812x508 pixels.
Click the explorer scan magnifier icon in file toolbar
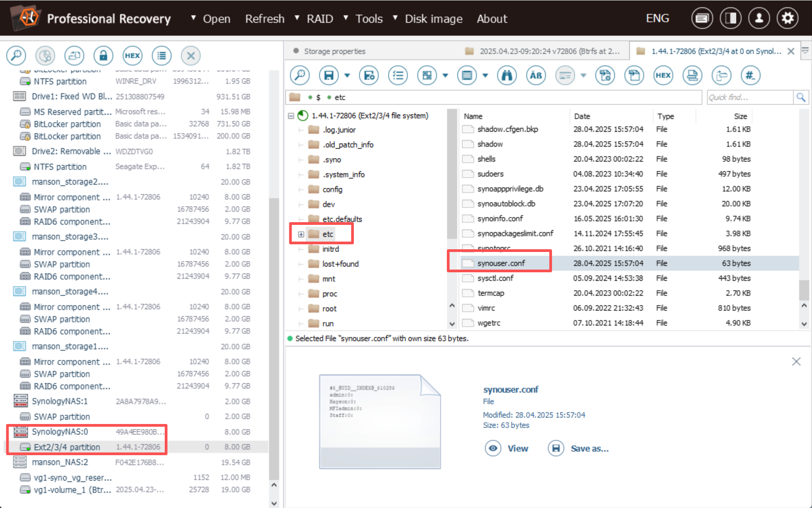point(300,75)
